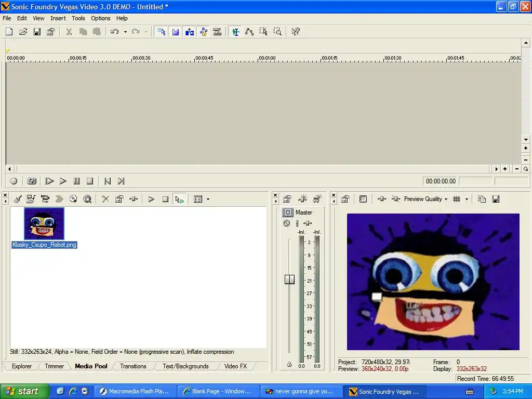
Task: Toggle Lock Envelopes to Events
Action: (204, 32)
